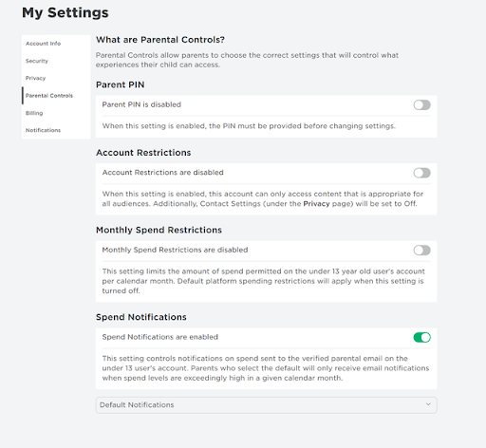
Task: Click the chevron arrow of the notifications dropdown
Action: [428, 404]
